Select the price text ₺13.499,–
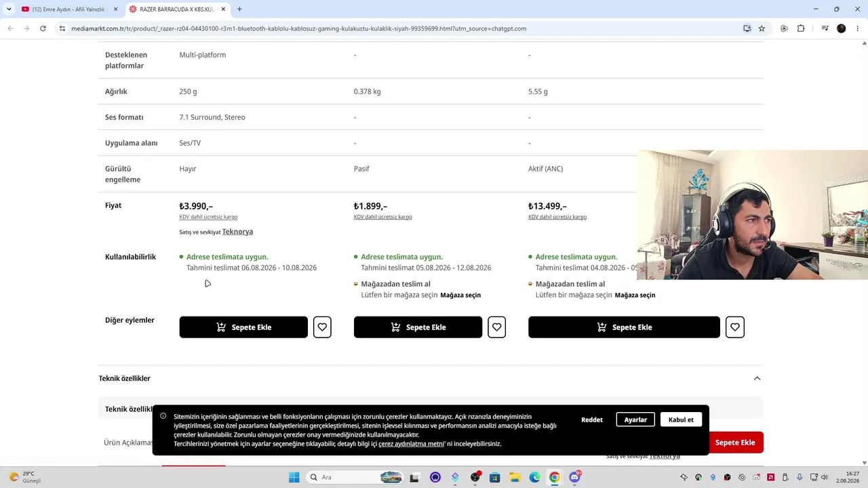This screenshot has width=868, height=488. tap(548, 206)
